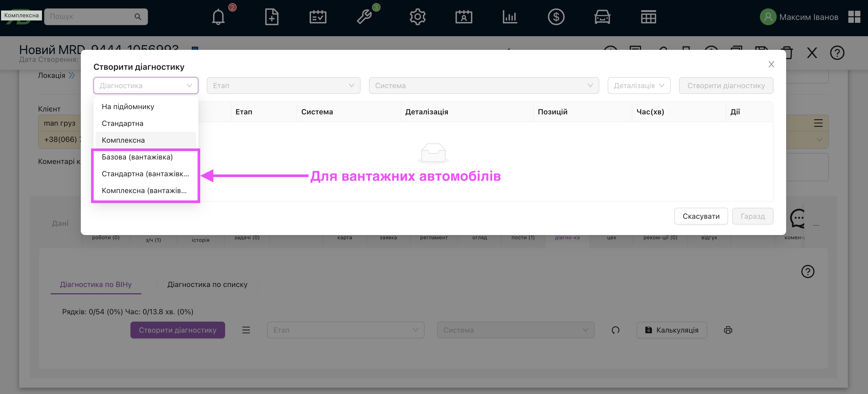This screenshot has height=394, width=868.
Task: Pick Стандартна (вантажівка) from the list
Action: point(145,174)
